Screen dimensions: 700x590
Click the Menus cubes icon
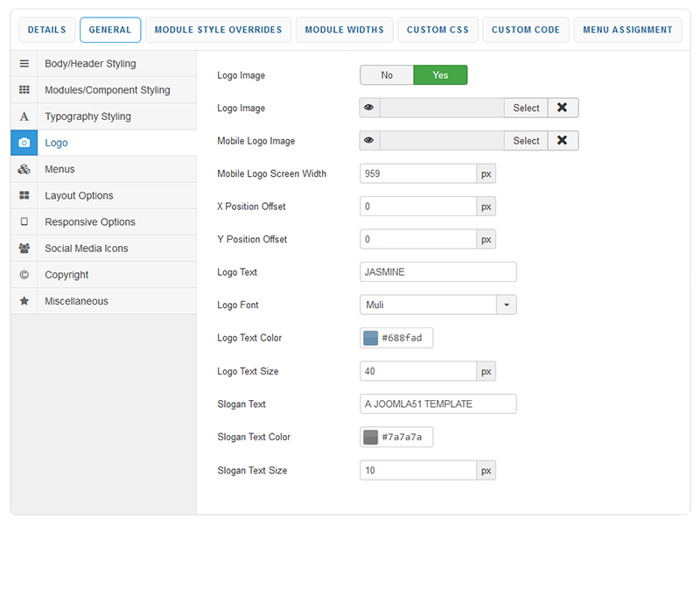coord(24,169)
